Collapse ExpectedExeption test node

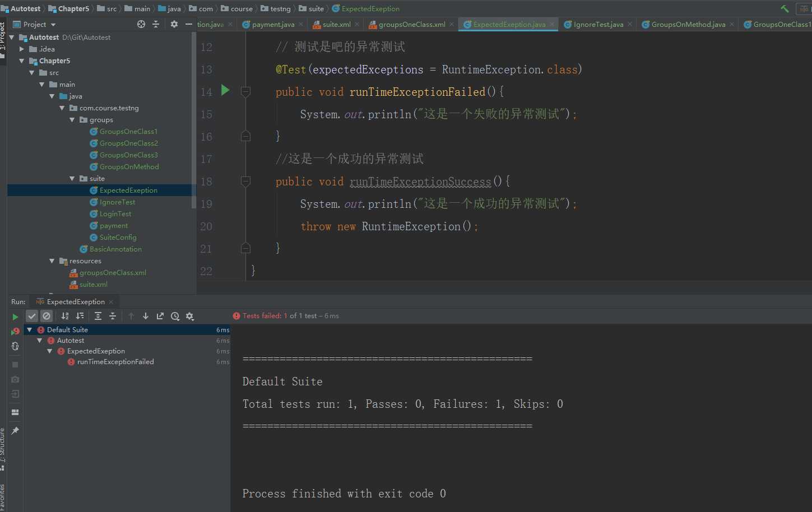click(x=50, y=351)
